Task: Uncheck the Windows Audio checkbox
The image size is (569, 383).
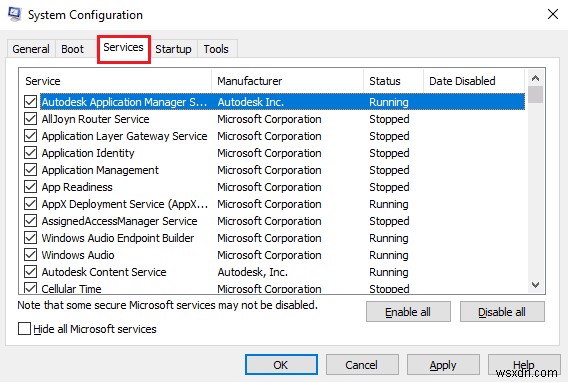Action: pyautogui.click(x=30, y=255)
